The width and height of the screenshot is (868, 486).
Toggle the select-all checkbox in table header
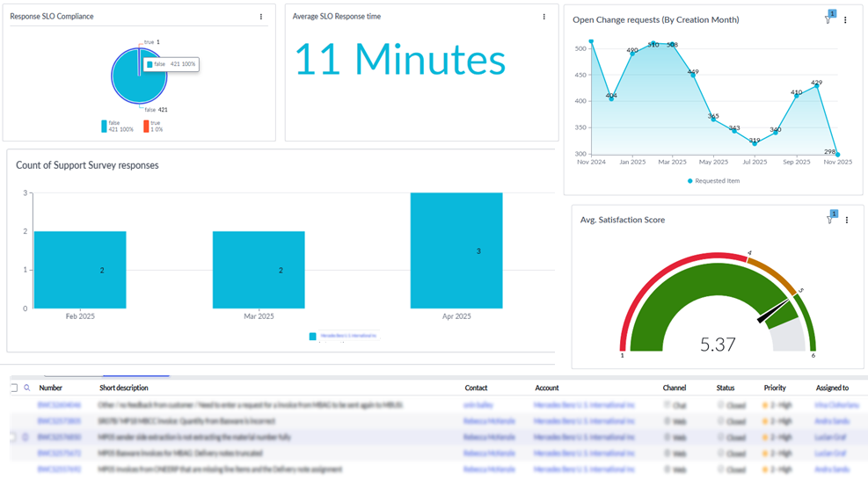(14, 388)
